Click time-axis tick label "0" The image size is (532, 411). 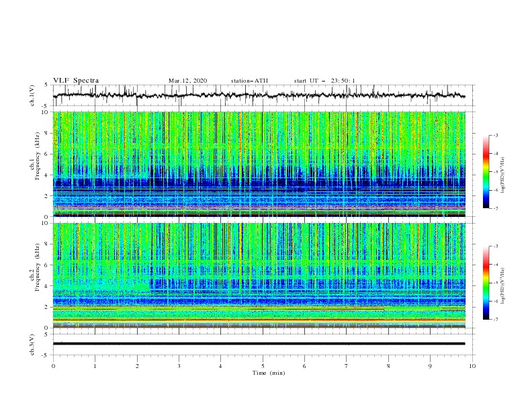pyautogui.click(x=53, y=366)
